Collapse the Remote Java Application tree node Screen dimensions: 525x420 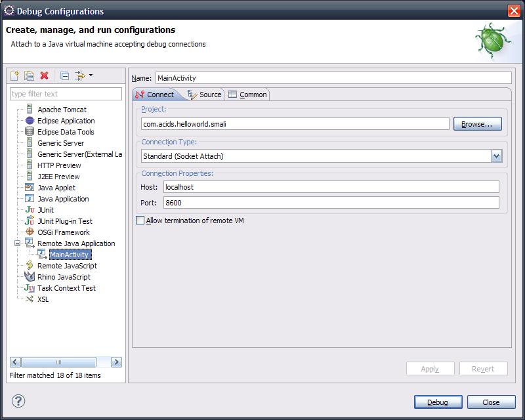[18, 243]
